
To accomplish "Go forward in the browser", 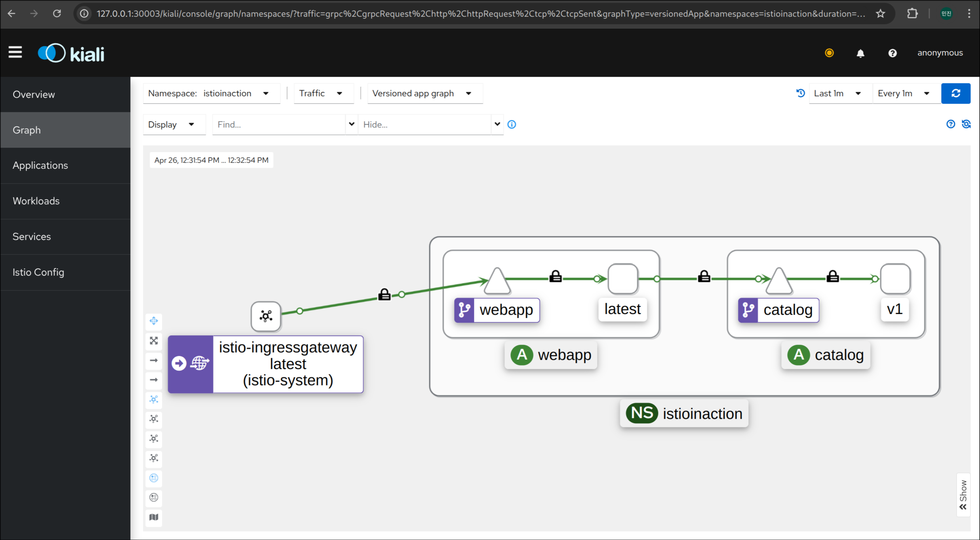I will 34,14.
